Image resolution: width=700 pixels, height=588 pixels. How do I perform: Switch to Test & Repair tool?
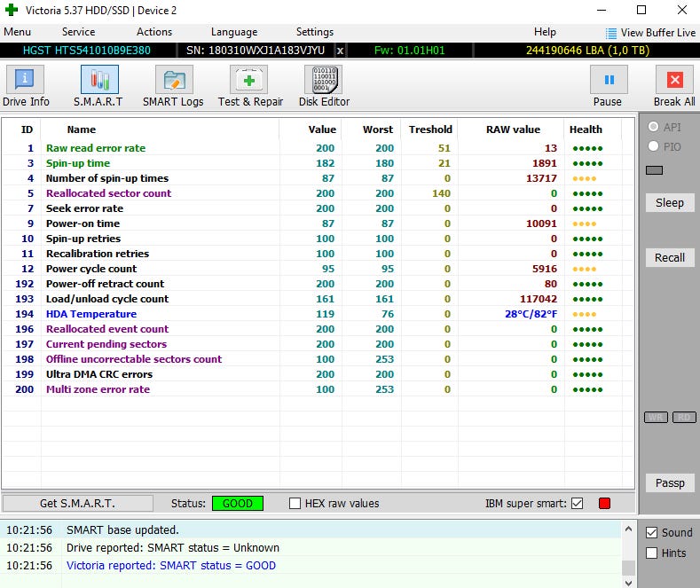(x=250, y=86)
